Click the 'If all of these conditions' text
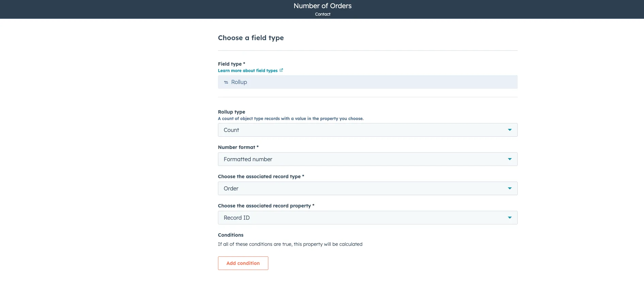 pyautogui.click(x=290, y=244)
